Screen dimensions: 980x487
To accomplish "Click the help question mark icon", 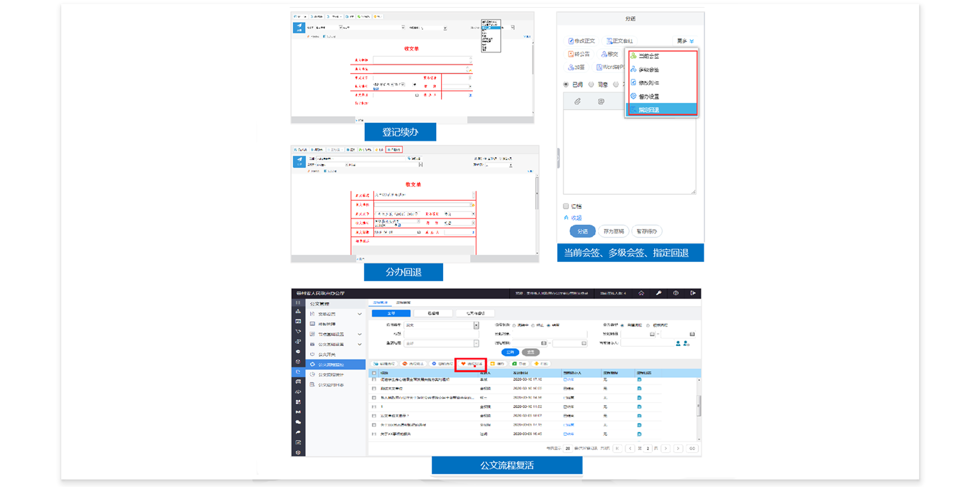I will (676, 293).
